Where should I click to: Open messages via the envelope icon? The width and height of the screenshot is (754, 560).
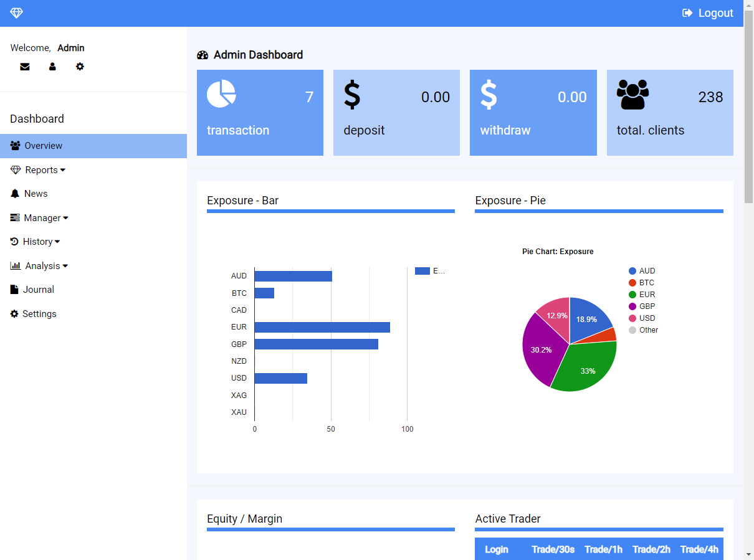(25, 67)
